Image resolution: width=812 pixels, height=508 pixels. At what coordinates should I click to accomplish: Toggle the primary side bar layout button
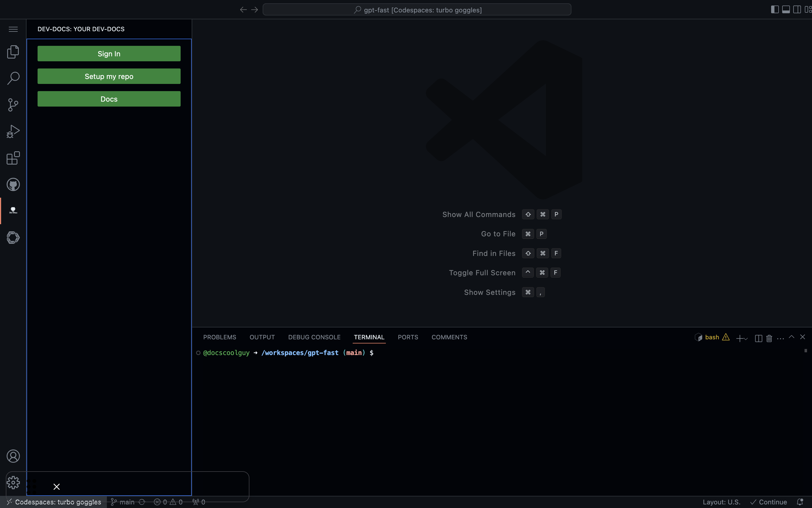(x=775, y=9)
